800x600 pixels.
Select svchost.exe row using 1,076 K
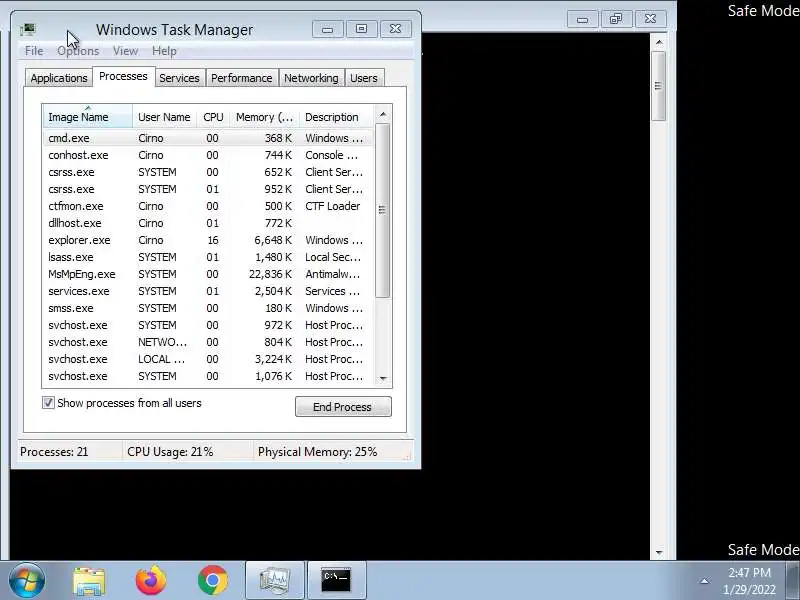208,376
